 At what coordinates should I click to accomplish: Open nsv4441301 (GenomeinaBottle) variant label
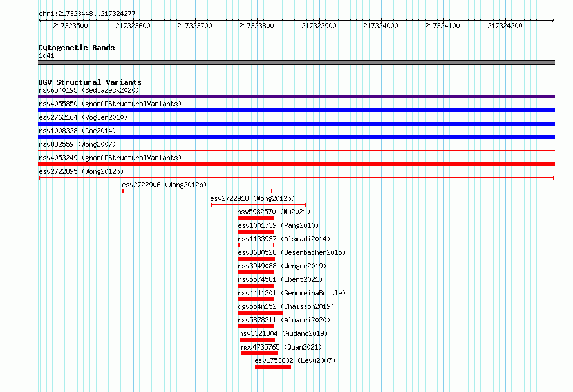coord(292,293)
